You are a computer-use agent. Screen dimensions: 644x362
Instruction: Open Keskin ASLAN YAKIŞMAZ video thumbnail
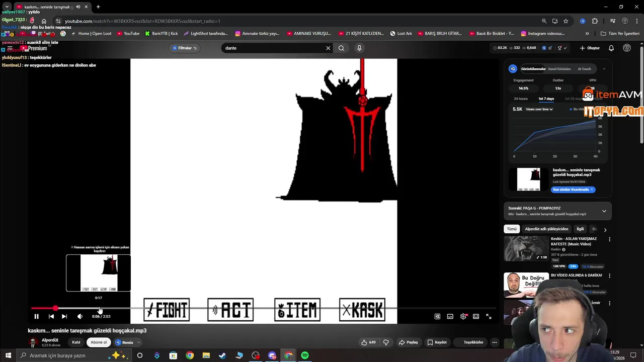click(526, 249)
